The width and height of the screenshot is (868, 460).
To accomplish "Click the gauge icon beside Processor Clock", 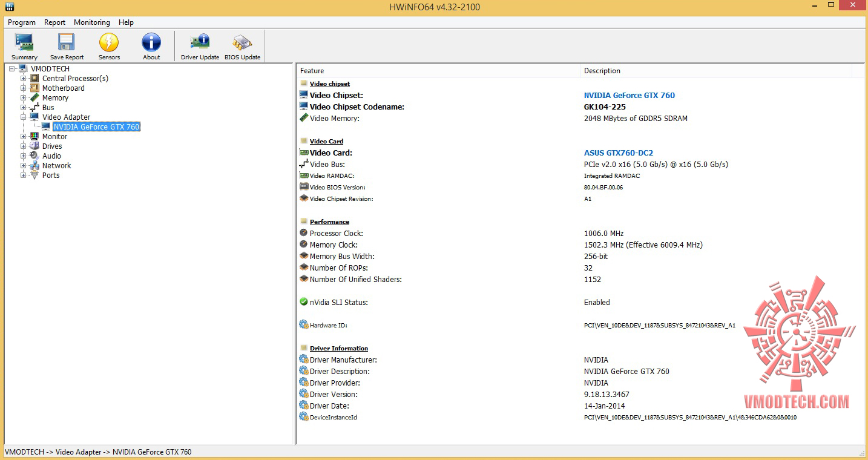I will coord(304,233).
